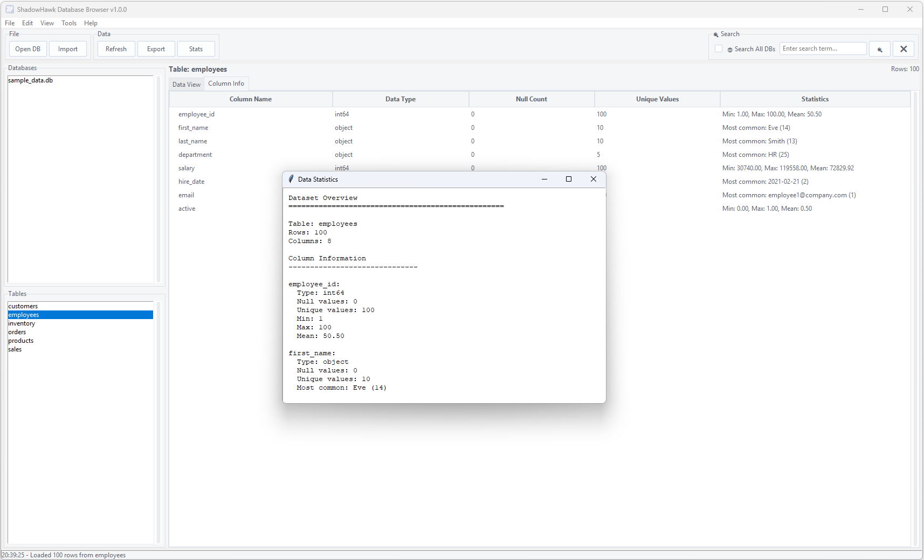Select the employee_id row

tap(540, 114)
